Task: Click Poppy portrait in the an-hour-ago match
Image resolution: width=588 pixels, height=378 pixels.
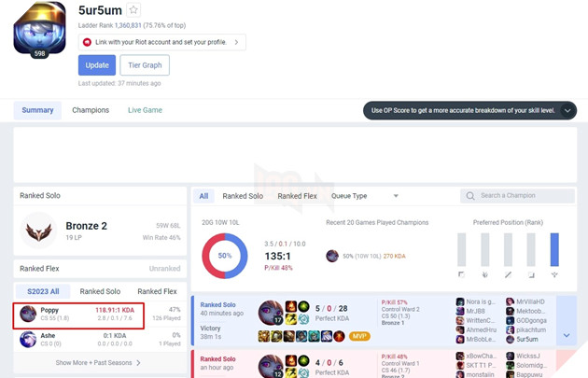Action: pos(271,366)
